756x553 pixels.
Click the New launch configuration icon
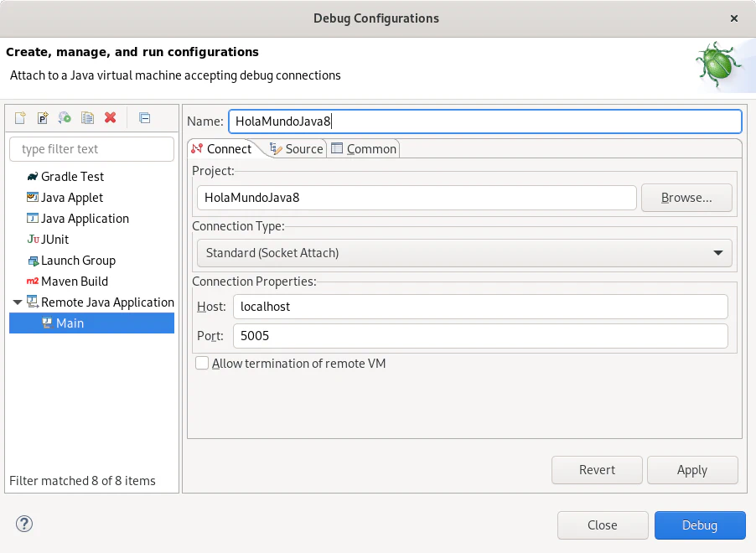click(x=20, y=118)
